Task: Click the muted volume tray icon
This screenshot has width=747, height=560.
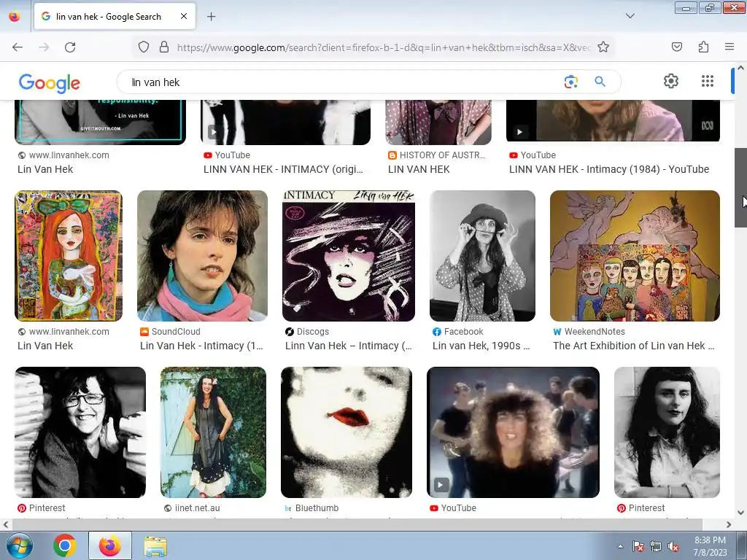Action: [673, 546]
